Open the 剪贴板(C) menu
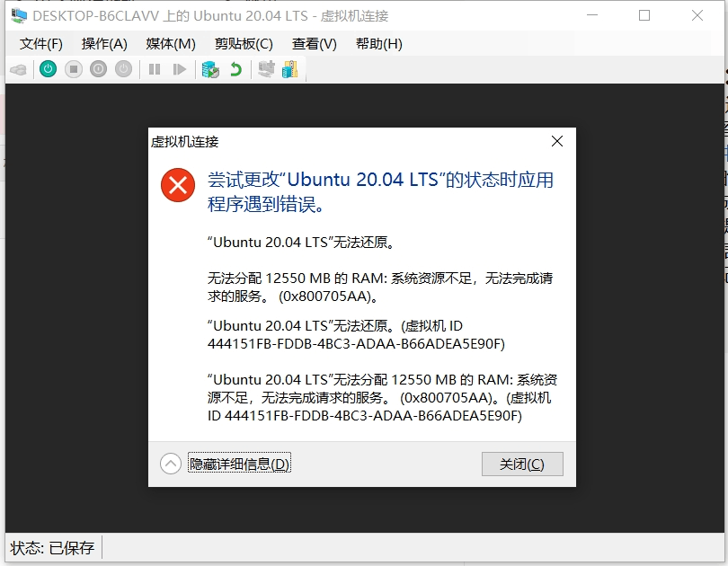 pos(244,44)
